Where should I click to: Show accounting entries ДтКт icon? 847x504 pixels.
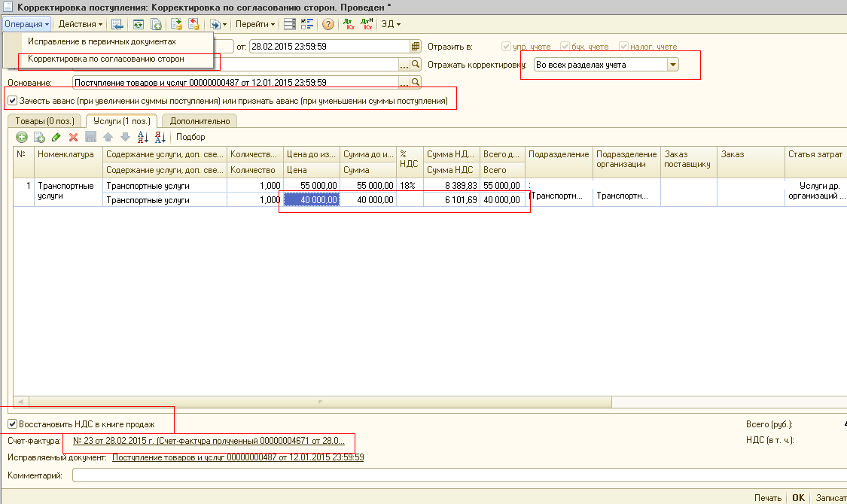point(349,24)
